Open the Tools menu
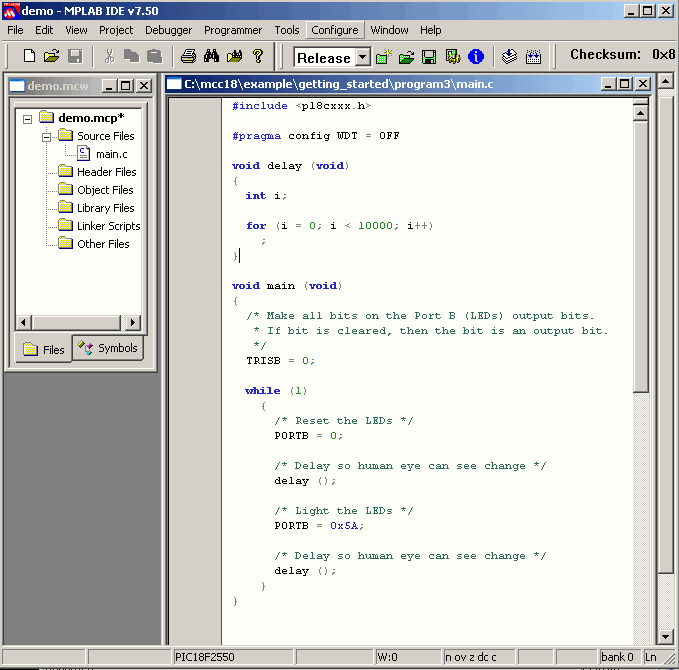 tap(287, 30)
